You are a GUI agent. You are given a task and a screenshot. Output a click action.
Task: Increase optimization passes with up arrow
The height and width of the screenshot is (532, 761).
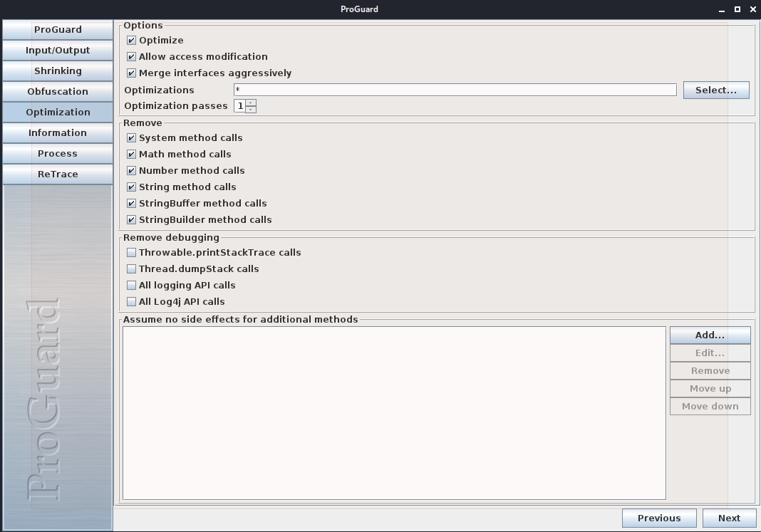pyautogui.click(x=251, y=103)
